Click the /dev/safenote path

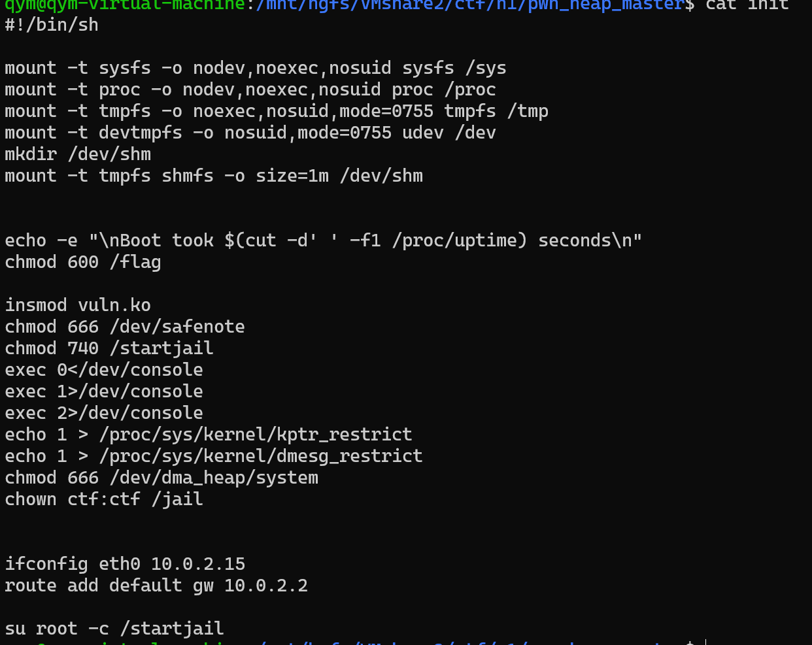pyautogui.click(x=177, y=327)
